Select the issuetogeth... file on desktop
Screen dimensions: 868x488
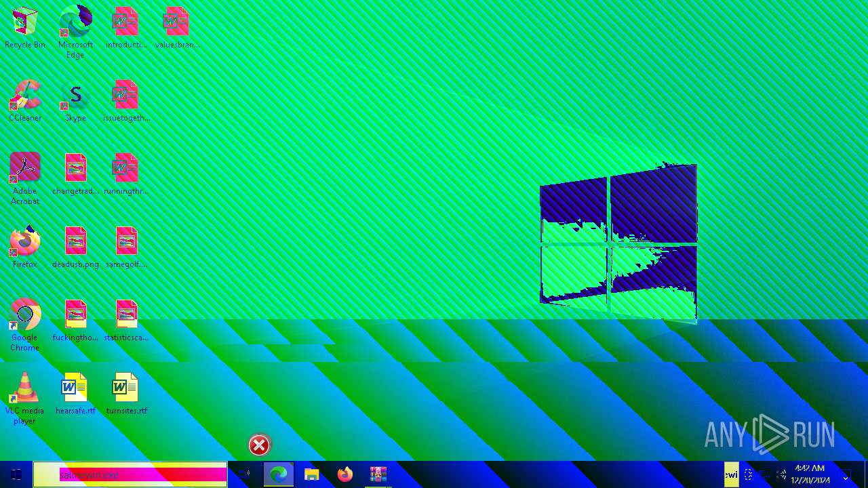click(125, 101)
